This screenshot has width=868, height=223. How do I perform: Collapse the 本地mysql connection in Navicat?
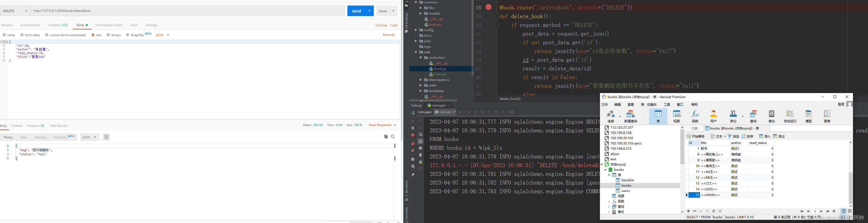tap(602, 164)
